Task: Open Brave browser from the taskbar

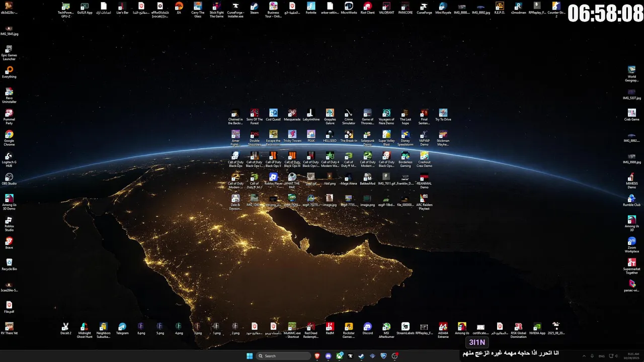Action: [x=317, y=356]
